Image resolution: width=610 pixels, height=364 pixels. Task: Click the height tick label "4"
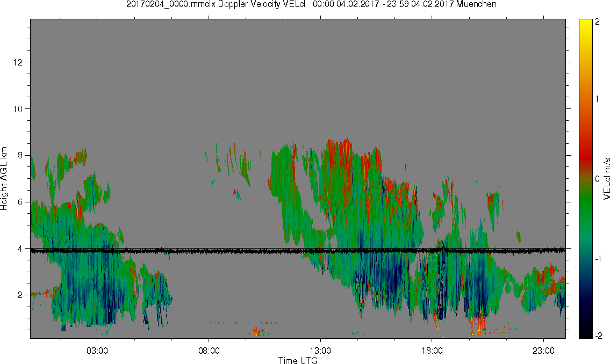pyautogui.click(x=20, y=249)
